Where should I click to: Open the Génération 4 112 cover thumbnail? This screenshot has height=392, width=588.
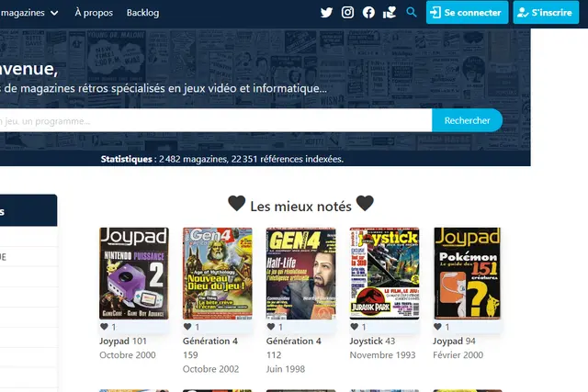[x=300, y=274]
